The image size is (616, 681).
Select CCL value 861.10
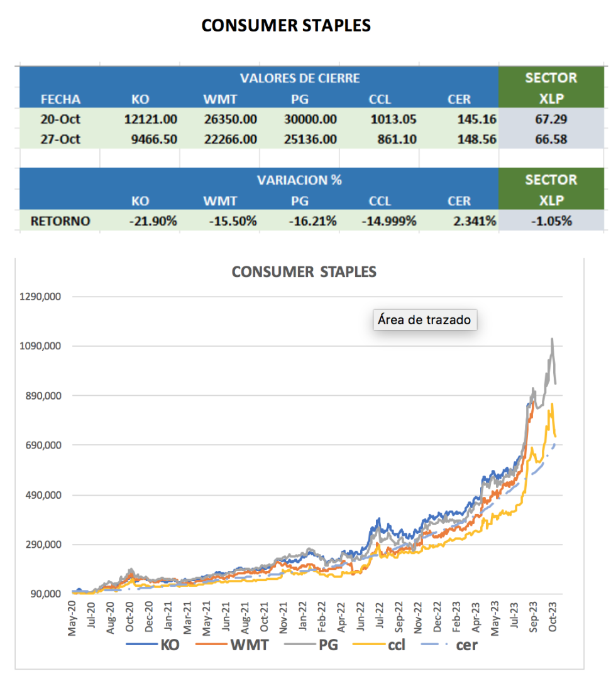coord(397,139)
